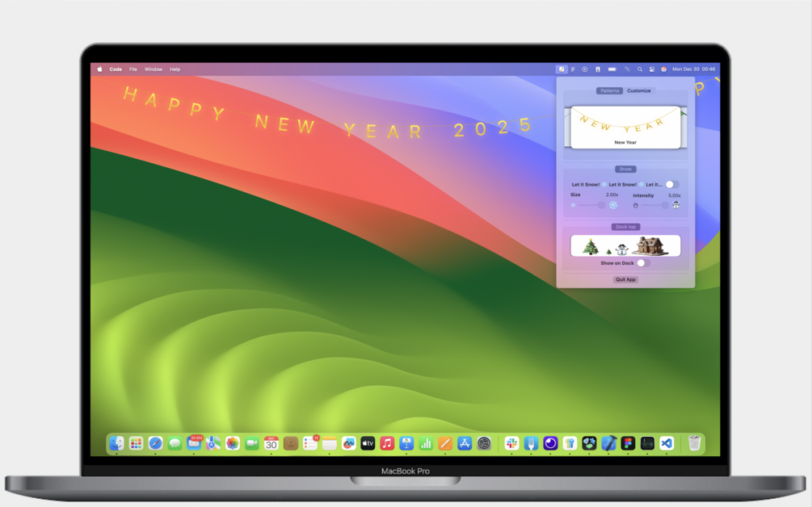Click the Quit App button
This screenshot has width=812, height=507.
point(625,279)
